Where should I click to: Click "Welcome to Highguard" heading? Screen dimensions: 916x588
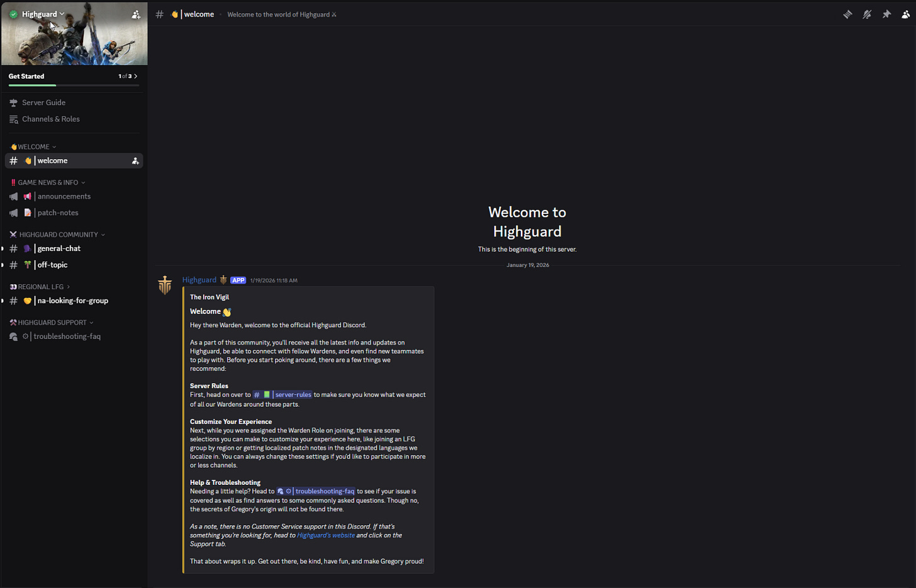[527, 222]
